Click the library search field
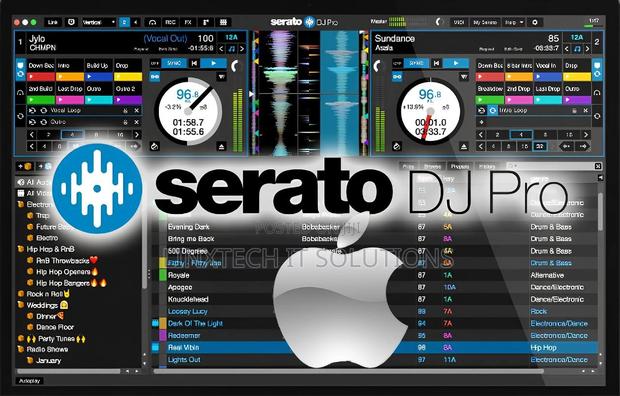Viewport: 620px width, 396px height. point(550,166)
